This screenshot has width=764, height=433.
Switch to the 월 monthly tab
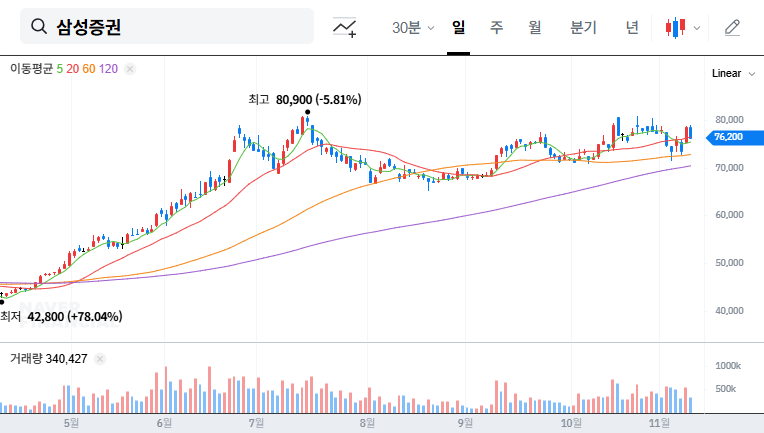534,27
